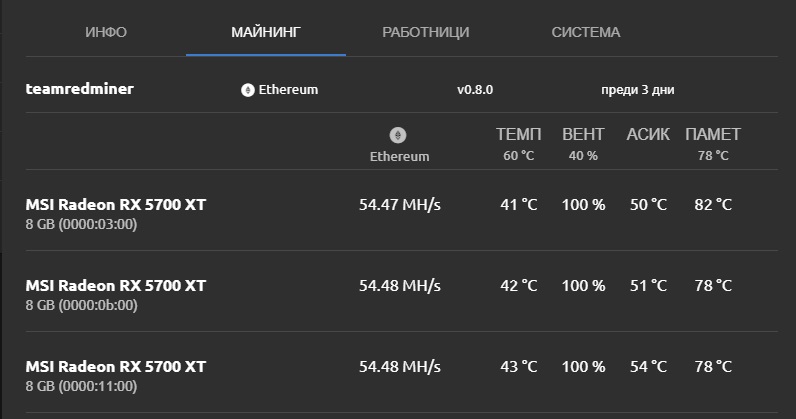Click the 82 °C memory temperature reading
Image resolution: width=796 pixels, height=419 pixels.
pos(713,204)
